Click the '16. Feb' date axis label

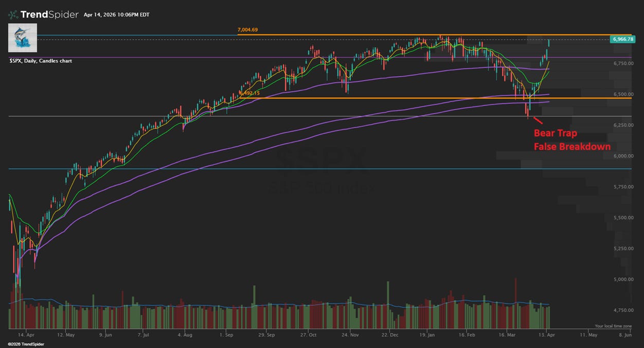pyautogui.click(x=466, y=334)
